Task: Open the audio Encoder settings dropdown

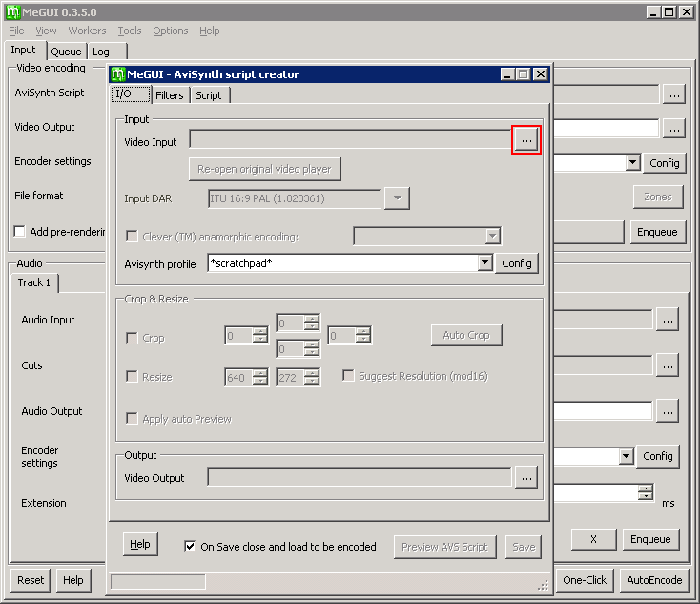Action: pos(626,457)
